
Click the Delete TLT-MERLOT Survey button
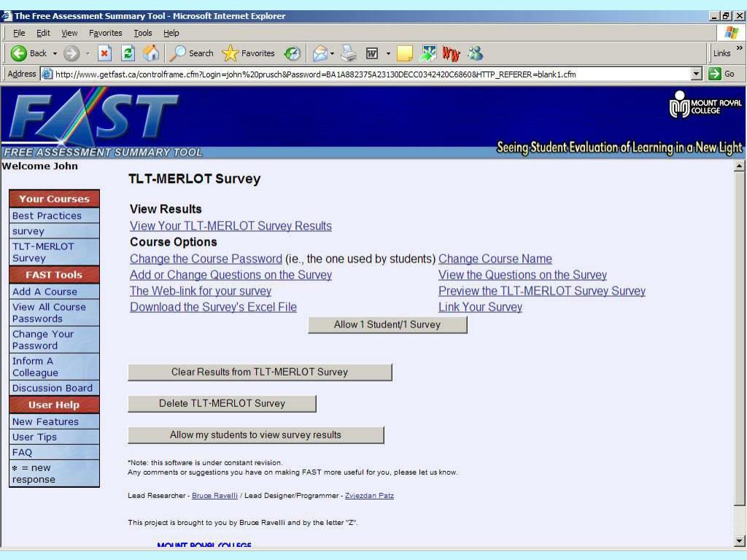tap(222, 404)
